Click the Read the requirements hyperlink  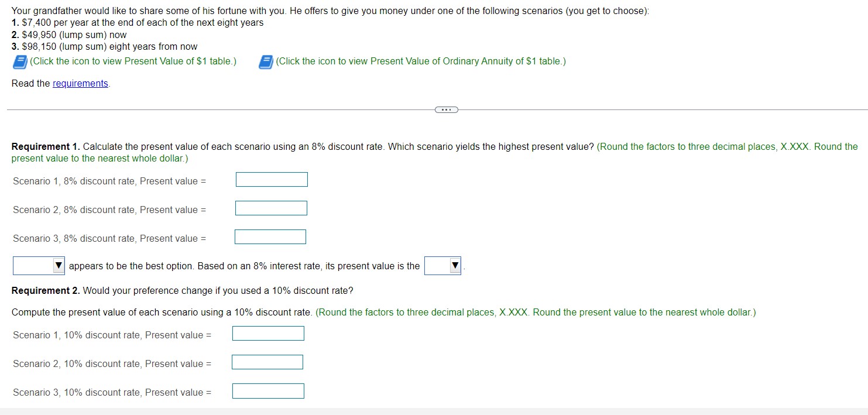80,83
